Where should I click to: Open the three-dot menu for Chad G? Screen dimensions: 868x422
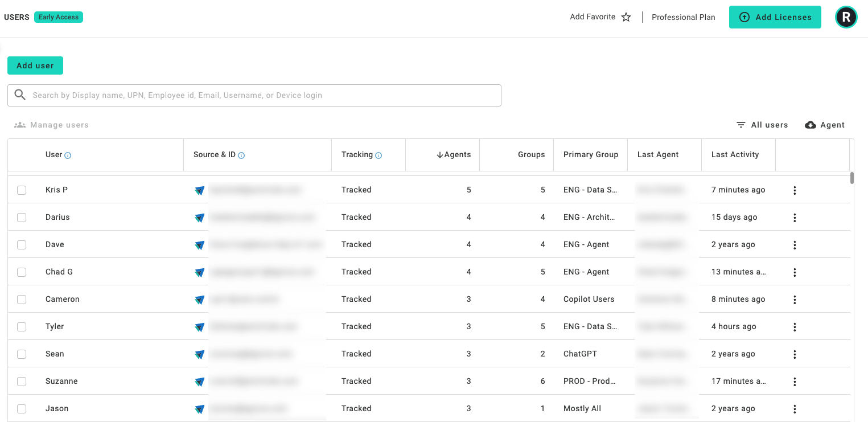[795, 272]
